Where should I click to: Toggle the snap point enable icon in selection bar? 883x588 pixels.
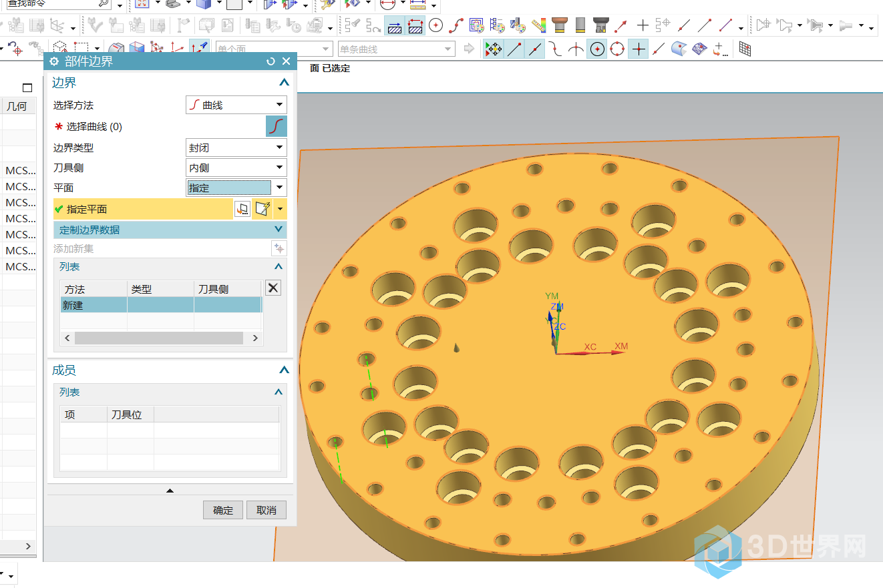click(494, 49)
